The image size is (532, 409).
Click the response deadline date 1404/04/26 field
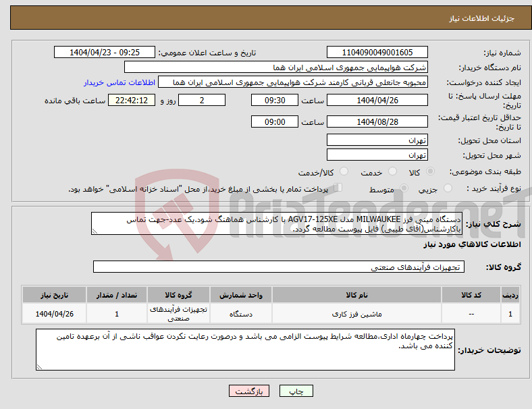click(377, 100)
